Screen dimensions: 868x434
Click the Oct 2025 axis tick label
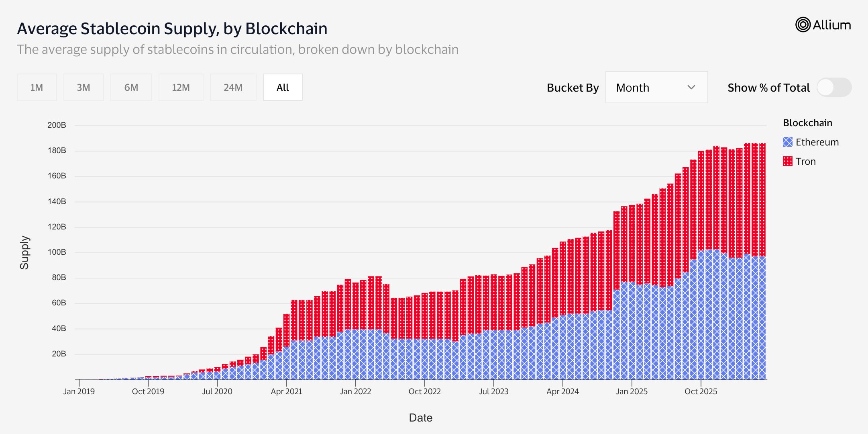tap(701, 391)
